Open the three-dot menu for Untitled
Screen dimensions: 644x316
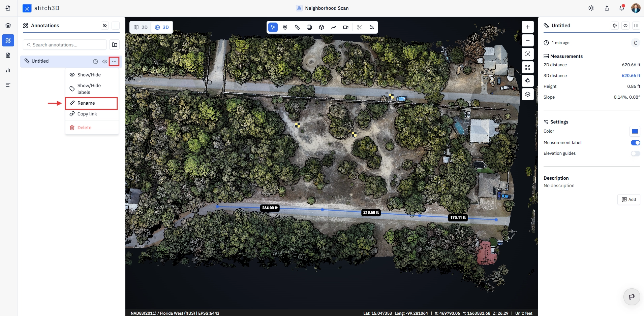pos(114,62)
